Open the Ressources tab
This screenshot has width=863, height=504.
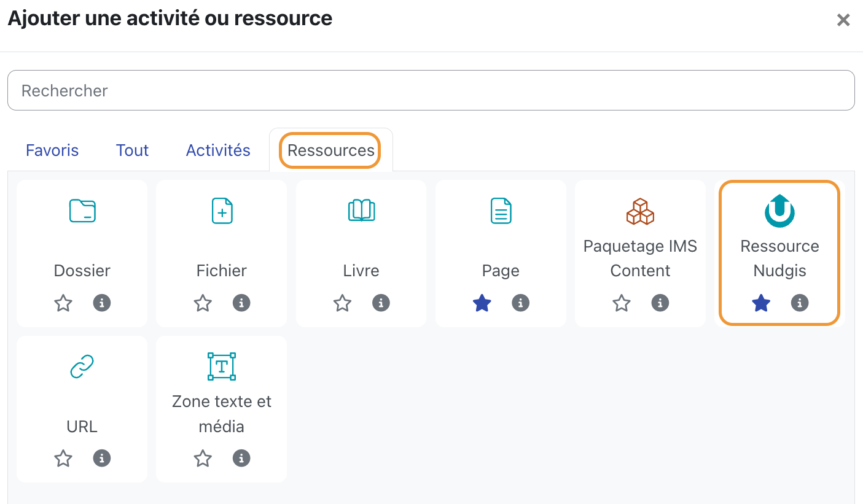(x=330, y=150)
